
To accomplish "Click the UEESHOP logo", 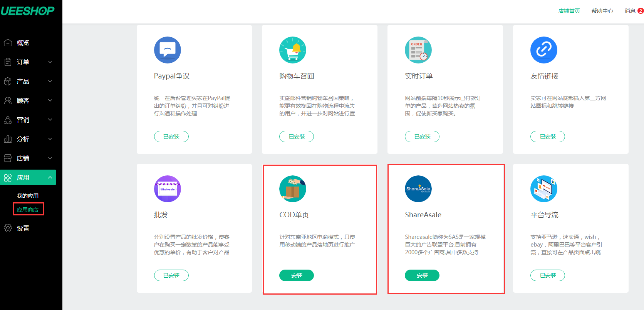I will click(27, 11).
